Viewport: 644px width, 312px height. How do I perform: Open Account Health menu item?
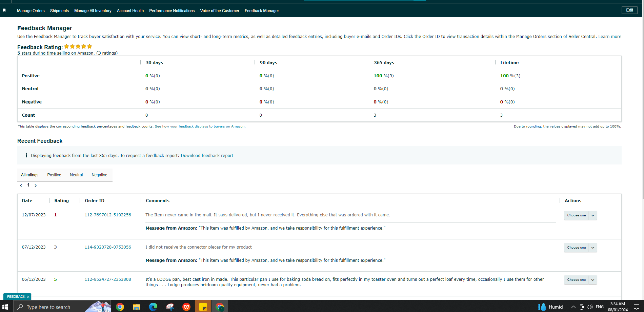[130, 11]
